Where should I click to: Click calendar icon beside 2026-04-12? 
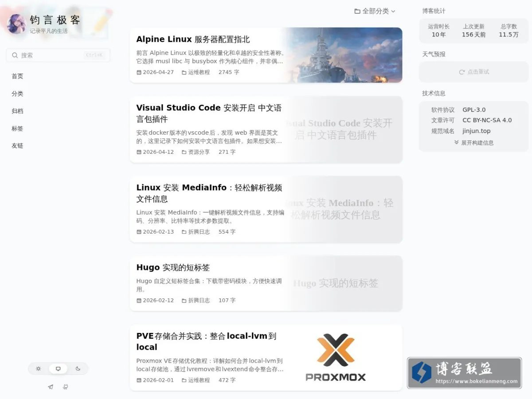click(x=139, y=152)
